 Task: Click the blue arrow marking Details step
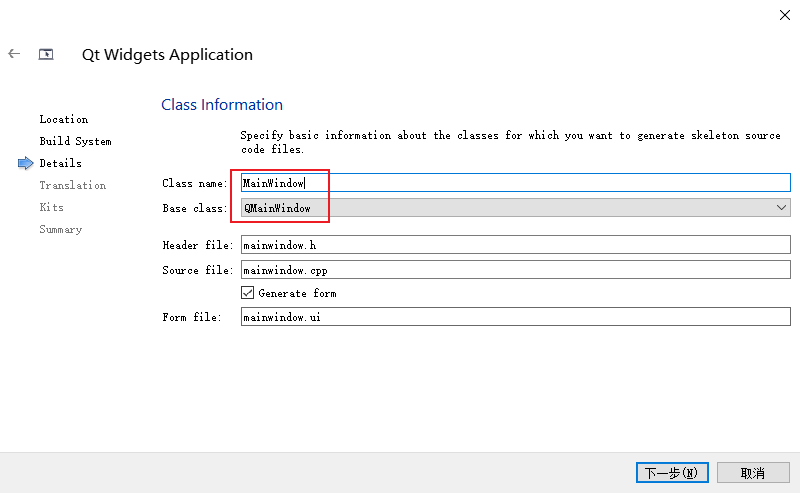coord(26,163)
